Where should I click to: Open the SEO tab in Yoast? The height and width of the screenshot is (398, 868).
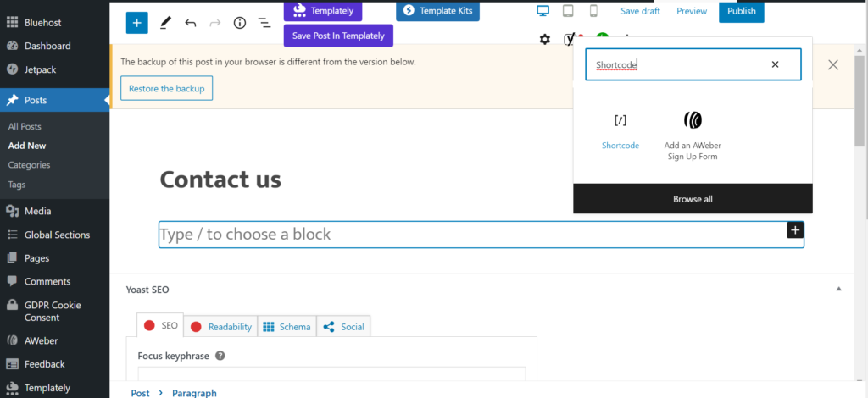[160, 325]
